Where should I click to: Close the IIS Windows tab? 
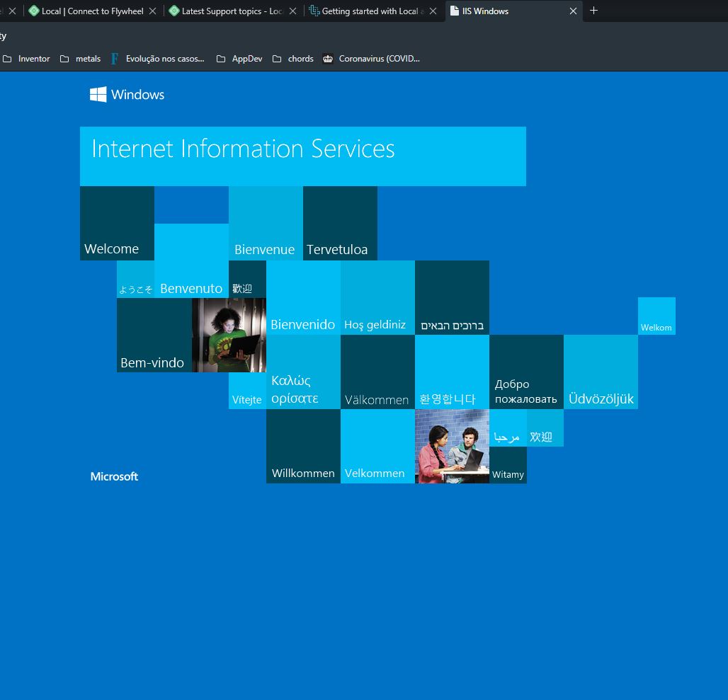573,11
